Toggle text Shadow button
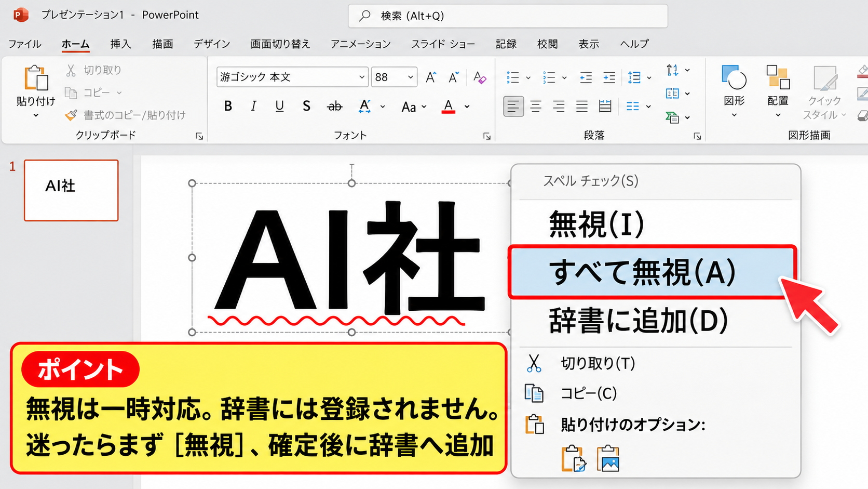 [306, 107]
